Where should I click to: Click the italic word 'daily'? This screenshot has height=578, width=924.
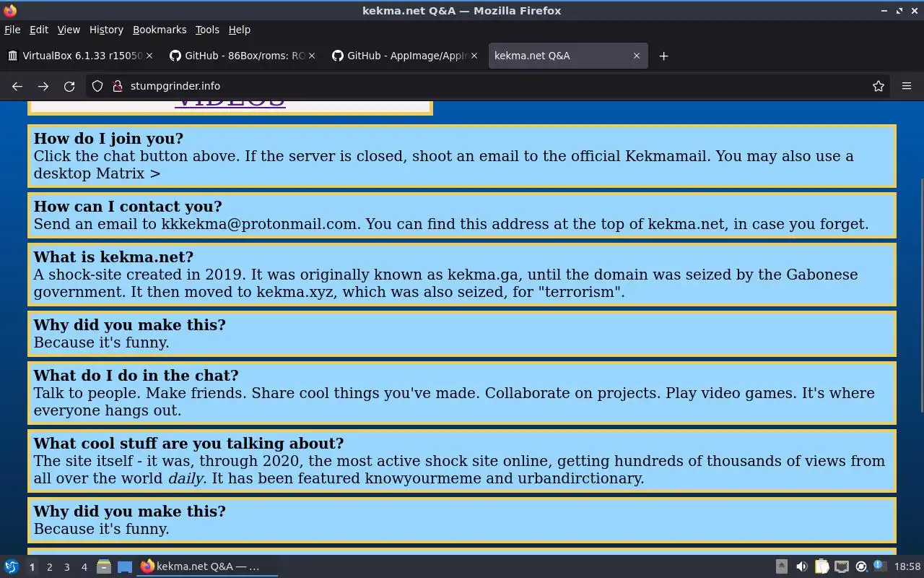[x=186, y=478]
